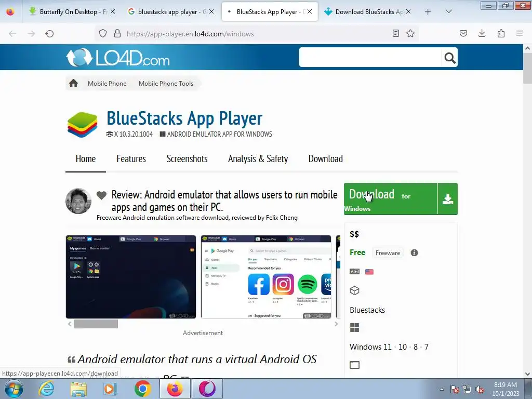This screenshot has width=532, height=399.
Task: Click the Windows logo platform icon
Action: point(354,327)
